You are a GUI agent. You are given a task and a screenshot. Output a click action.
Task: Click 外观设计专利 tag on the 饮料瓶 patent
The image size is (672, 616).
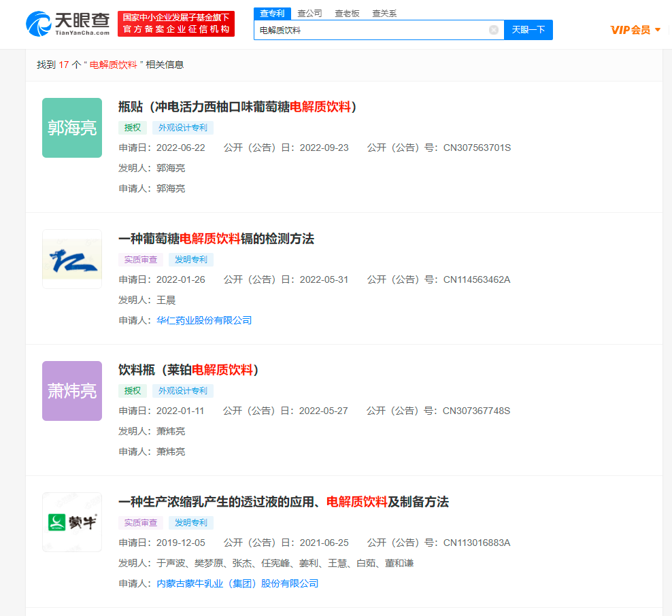click(x=182, y=391)
